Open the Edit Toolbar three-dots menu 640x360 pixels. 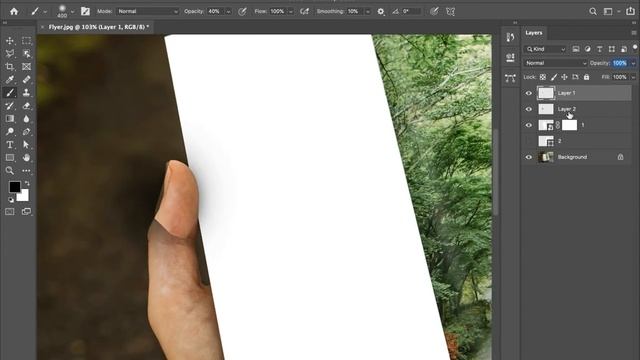[27, 171]
